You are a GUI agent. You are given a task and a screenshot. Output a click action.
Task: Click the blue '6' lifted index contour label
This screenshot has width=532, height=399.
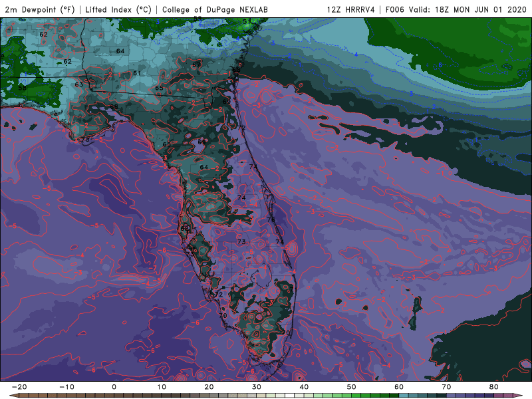click(440, 65)
